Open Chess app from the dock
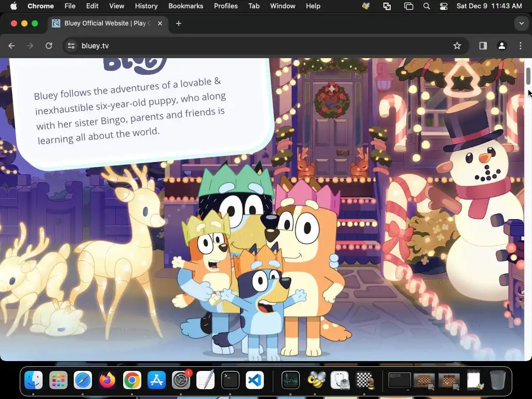 pos(364,380)
